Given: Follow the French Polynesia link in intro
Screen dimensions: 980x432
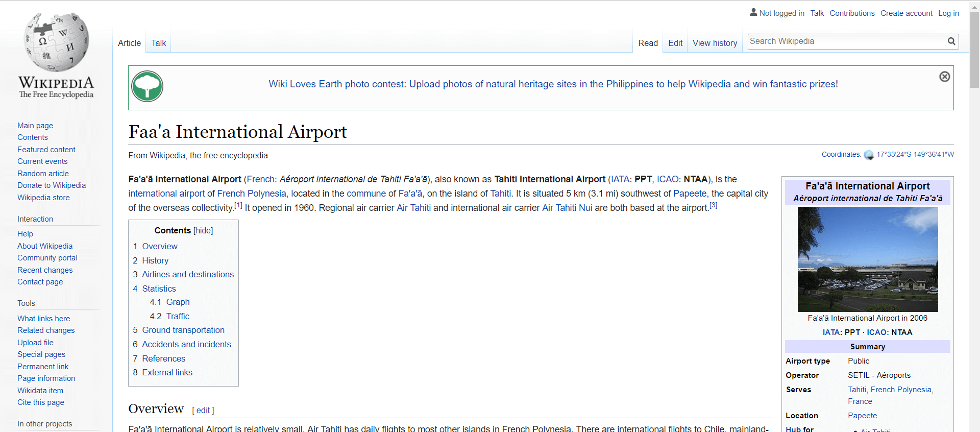Looking at the screenshot, I should (x=252, y=194).
